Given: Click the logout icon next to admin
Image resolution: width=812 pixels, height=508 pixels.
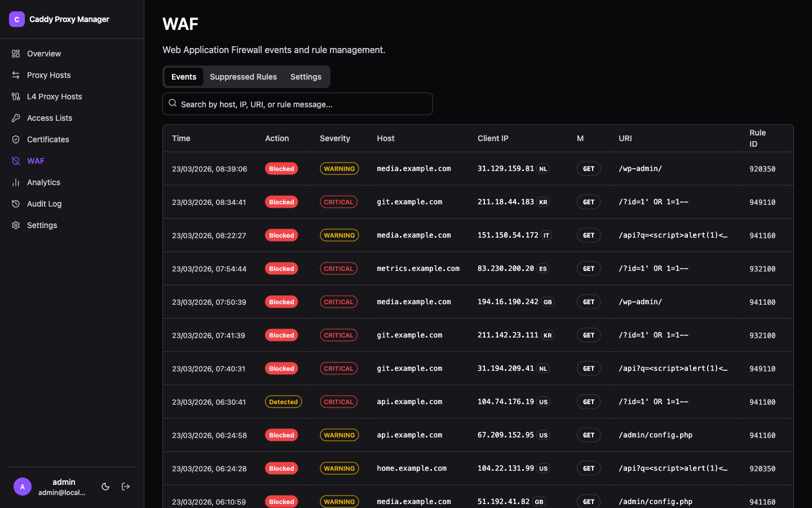Looking at the screenshot, I should (x=125, y=486).
